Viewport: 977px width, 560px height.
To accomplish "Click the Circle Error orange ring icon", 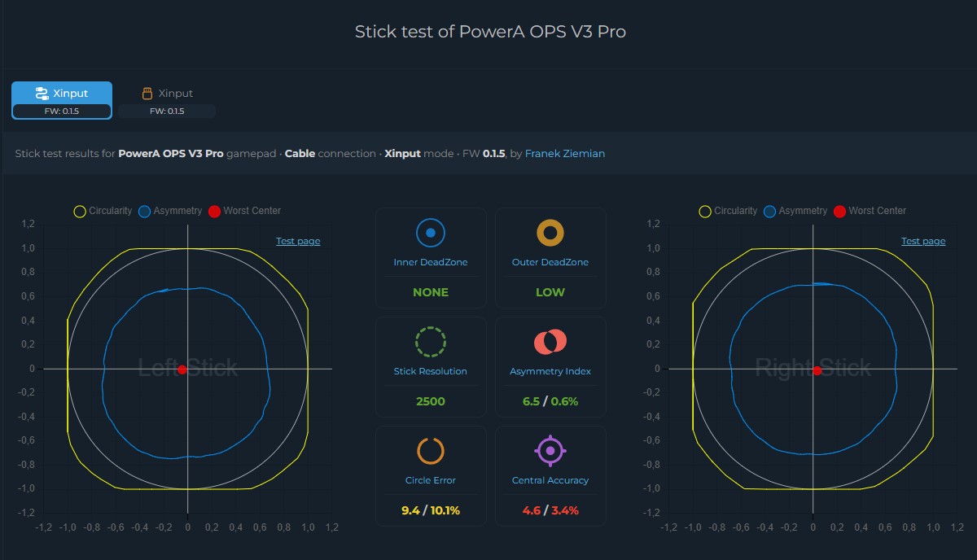I will [x=431, y=450].
